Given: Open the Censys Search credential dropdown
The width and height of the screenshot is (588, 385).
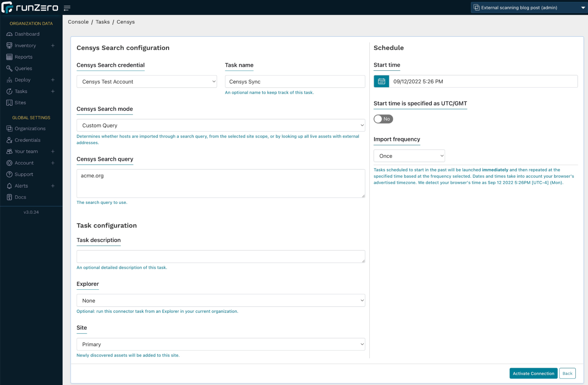Looking at the screenshot, I should (x=146, y=81).
